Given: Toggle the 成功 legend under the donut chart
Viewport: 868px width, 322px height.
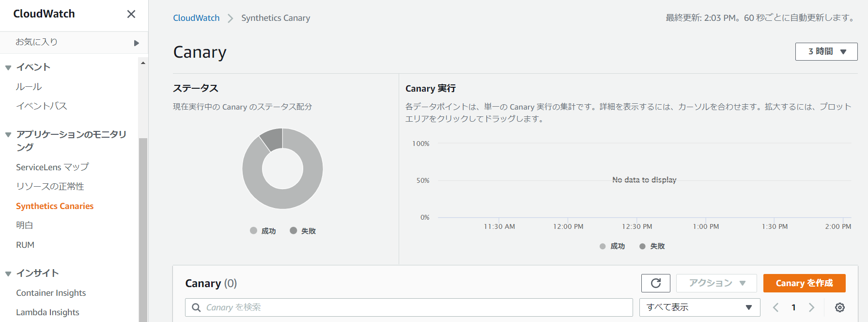Looking at the screenshot, I should pos(263,231).
